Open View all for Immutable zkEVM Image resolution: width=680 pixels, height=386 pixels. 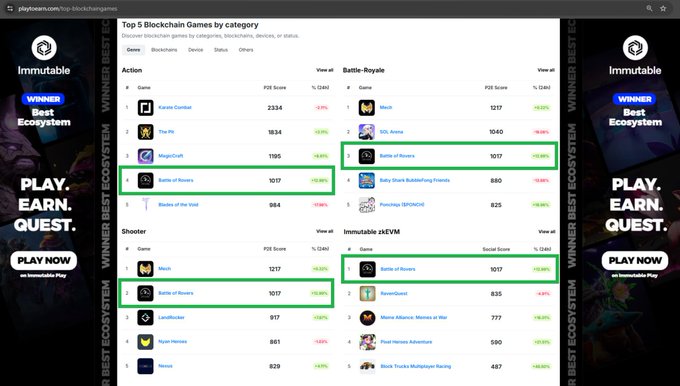(547, 232)
